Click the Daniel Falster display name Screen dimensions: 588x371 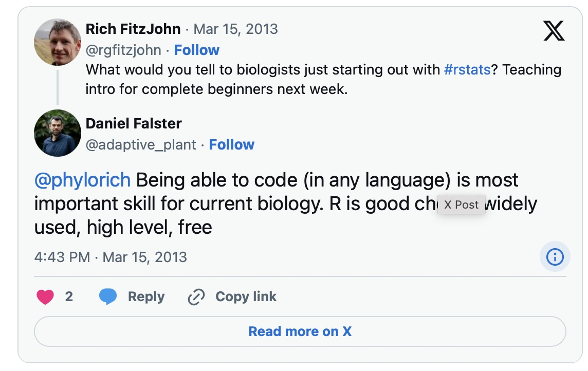pyautogui.click(x=134, y=123)
